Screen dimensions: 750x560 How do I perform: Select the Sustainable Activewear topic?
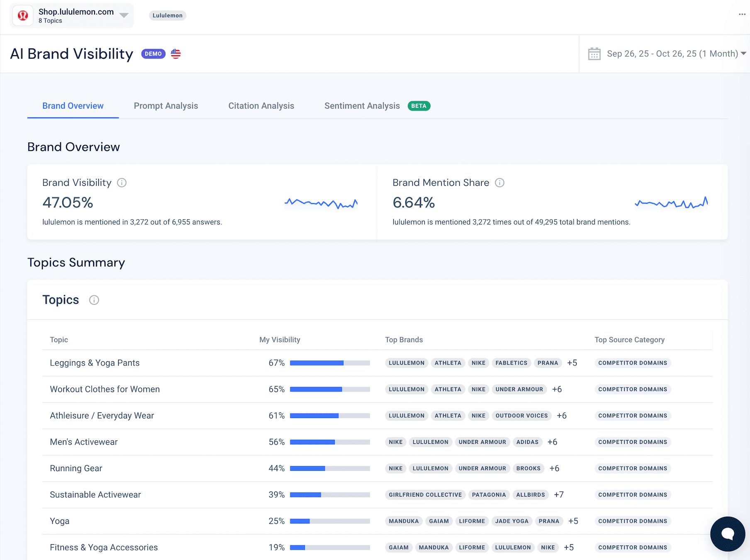point(95,494)
